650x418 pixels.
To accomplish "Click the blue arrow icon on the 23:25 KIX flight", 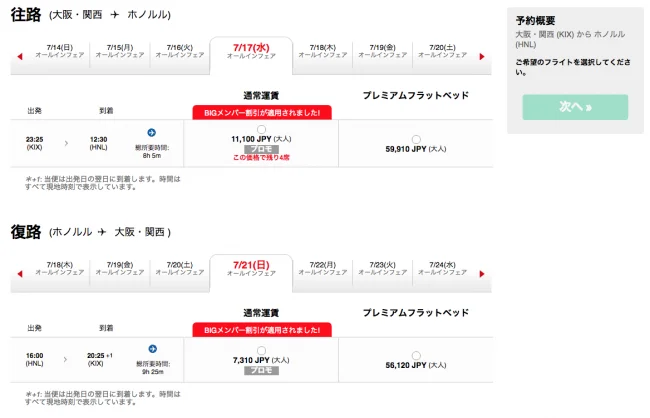I will click(x=152, y=133).
